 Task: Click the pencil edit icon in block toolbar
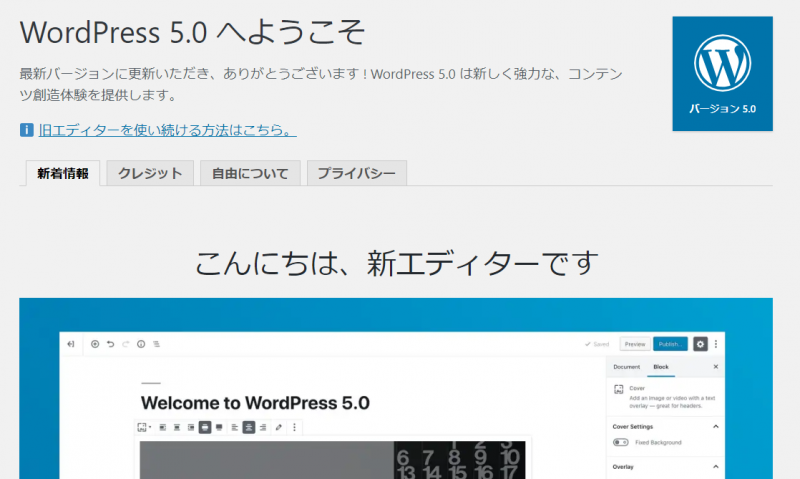[x=278, y=427]
